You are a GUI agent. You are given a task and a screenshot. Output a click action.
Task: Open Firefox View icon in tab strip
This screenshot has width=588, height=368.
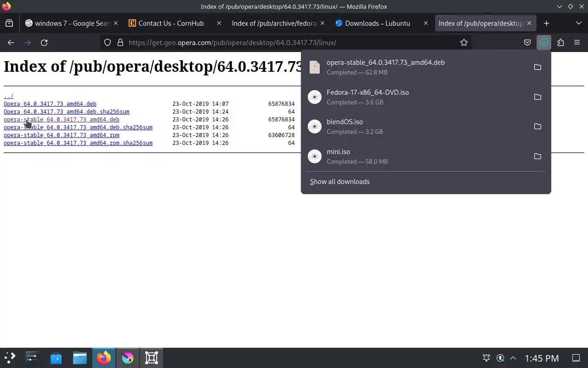(9, 23)
